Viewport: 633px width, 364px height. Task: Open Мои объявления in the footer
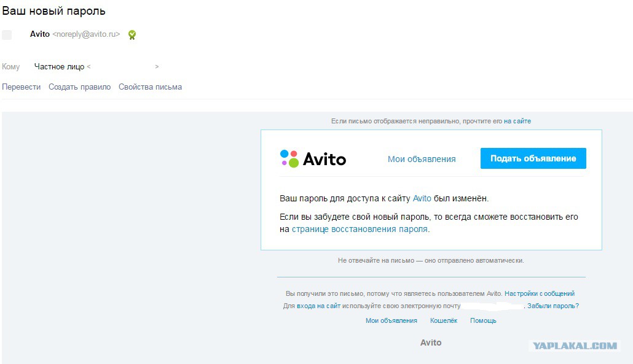click(x=391, y=320)
